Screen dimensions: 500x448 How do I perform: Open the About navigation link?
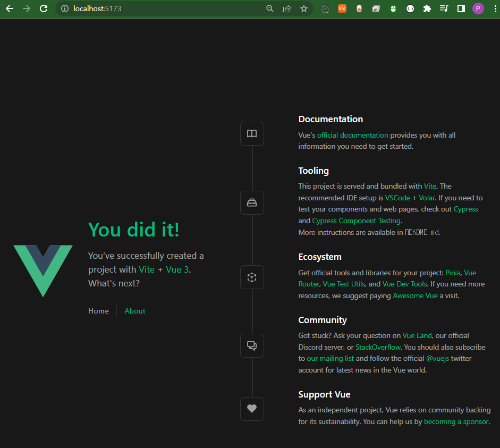point(135,311)
